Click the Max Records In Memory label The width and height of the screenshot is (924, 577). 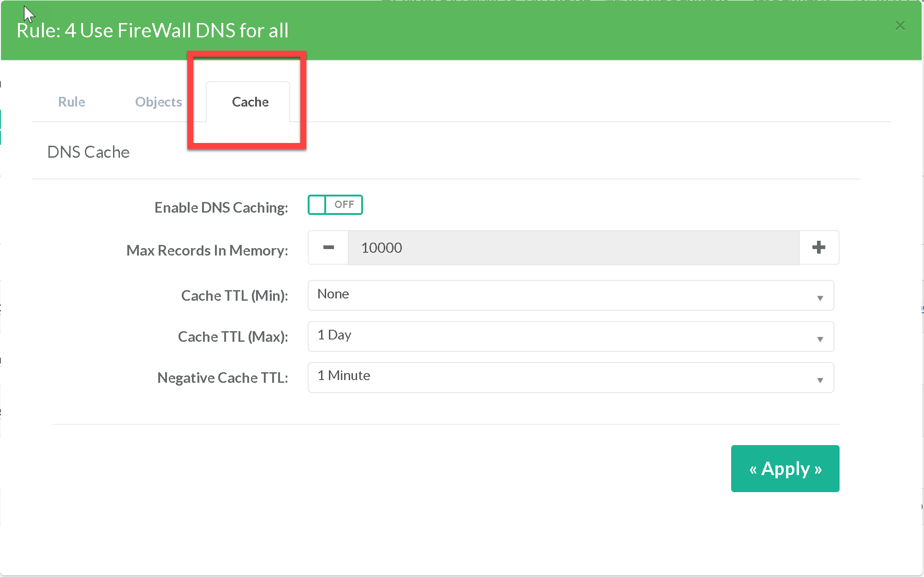point(207,250)
